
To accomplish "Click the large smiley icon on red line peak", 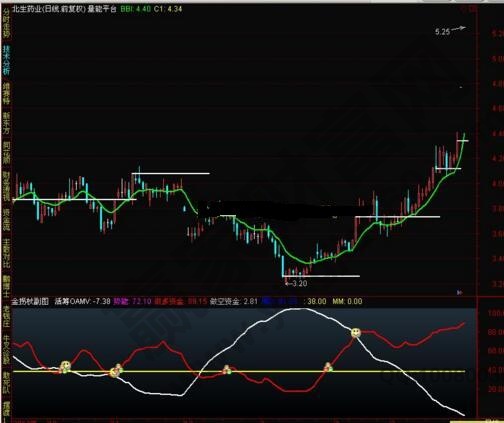I will click(x=356, y=332).
